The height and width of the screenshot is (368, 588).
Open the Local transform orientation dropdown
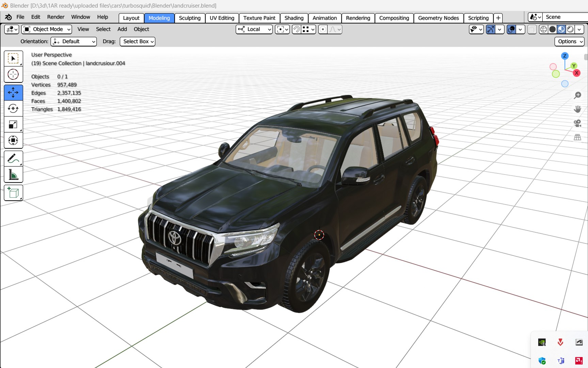(x=254, y=29)
